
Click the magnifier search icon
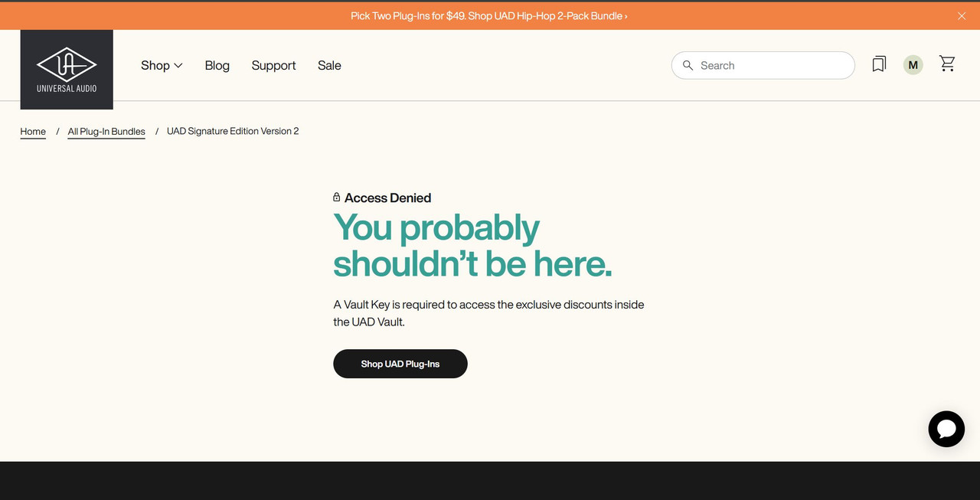click(688, 66)
